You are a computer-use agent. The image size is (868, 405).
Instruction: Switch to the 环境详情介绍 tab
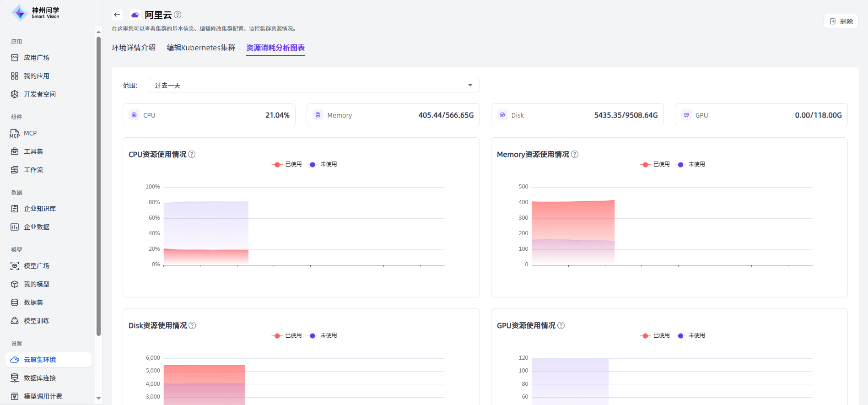click(134, 48)
